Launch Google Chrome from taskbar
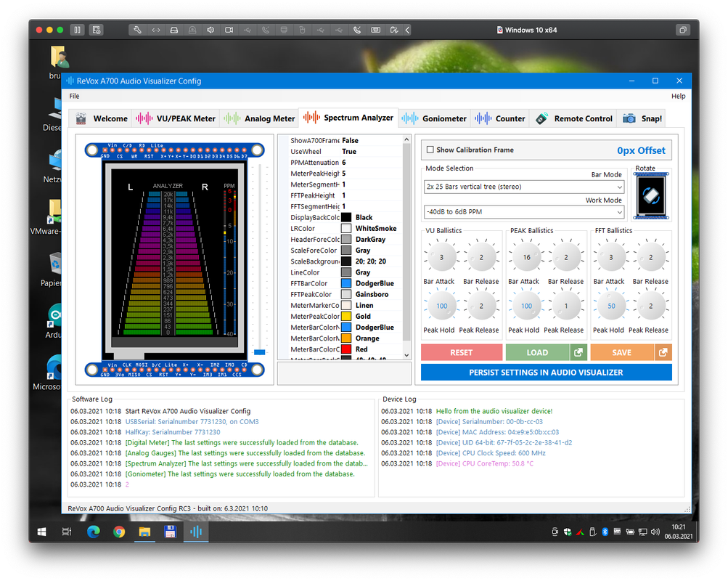Viewport: 728px width, 581px height. point(119,532)
